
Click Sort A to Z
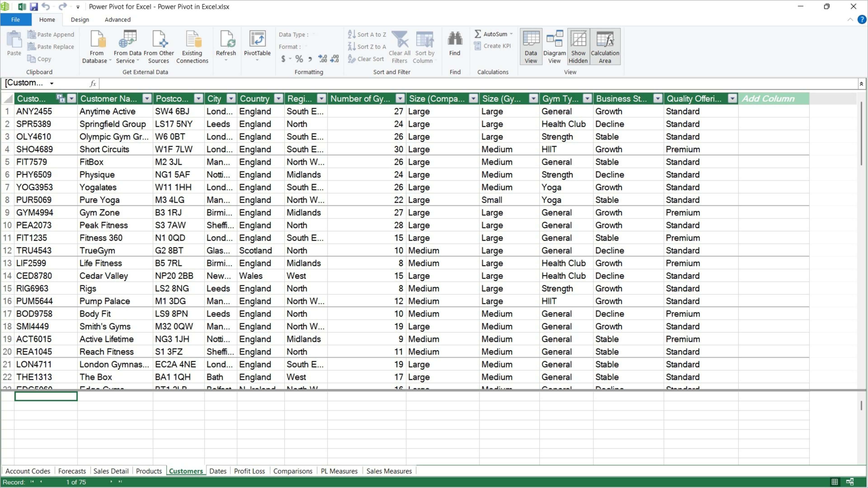click(367, 34)
